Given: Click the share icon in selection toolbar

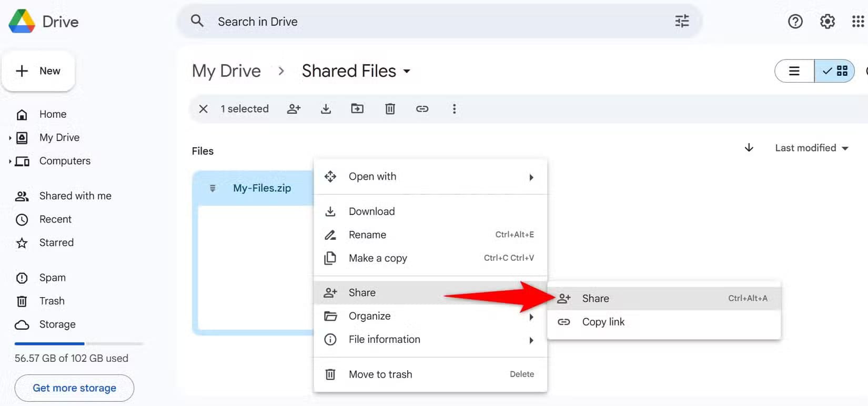Looking at the screenshot, I should [x=294, y=109].
